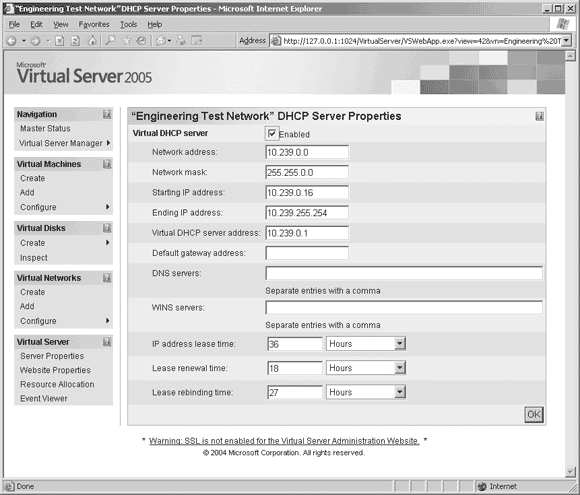Image resolution: width=580 pixels, height=495 pixels.
Task: Click the browser Forward arrow icon
Action: 36,41
